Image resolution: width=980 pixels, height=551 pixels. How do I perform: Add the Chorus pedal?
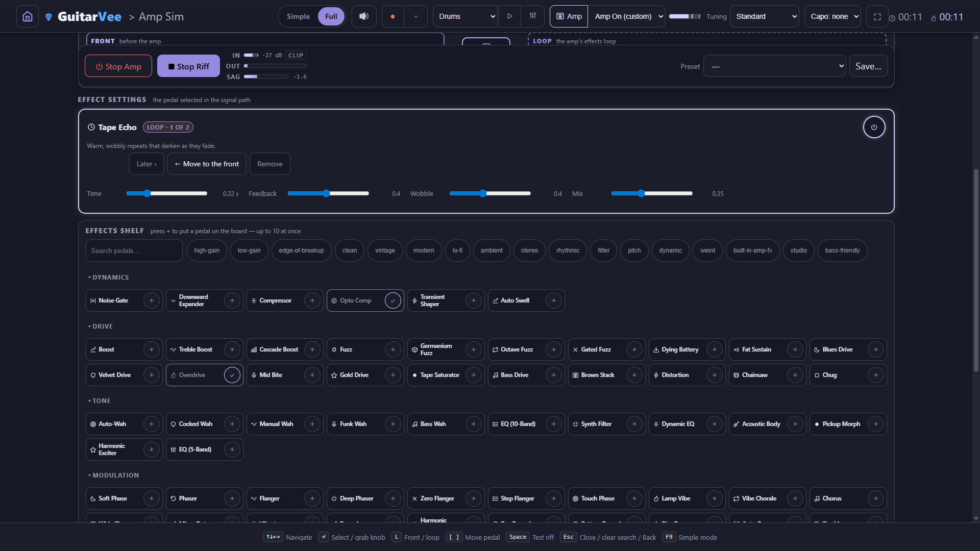click(x=876, y=498)
